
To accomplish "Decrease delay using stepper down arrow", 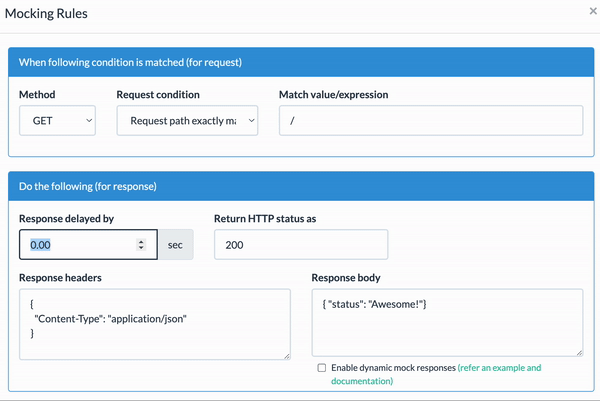I will point(141,248).
